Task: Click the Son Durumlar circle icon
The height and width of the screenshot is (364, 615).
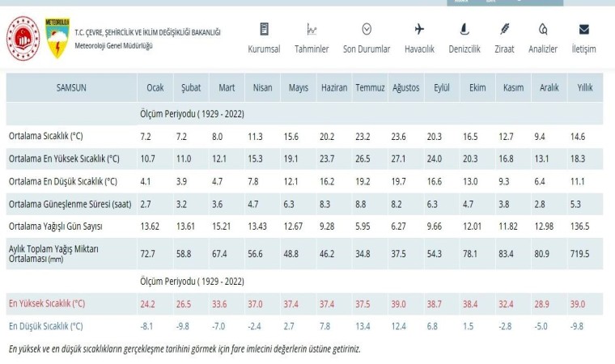Action: coord(367,30)
